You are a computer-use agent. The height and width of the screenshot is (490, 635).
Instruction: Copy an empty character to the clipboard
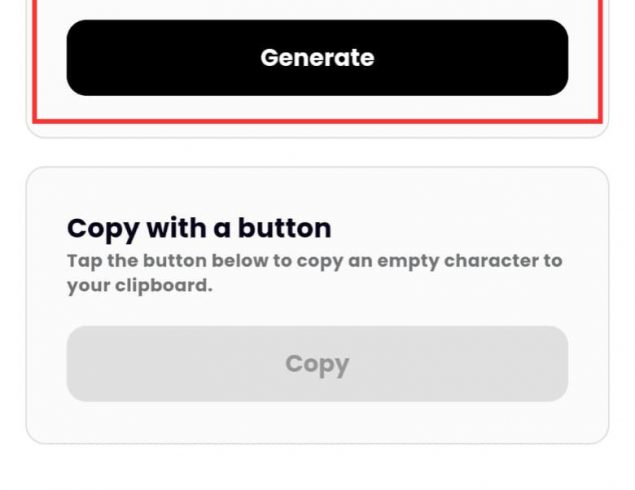tap(317, 364)
